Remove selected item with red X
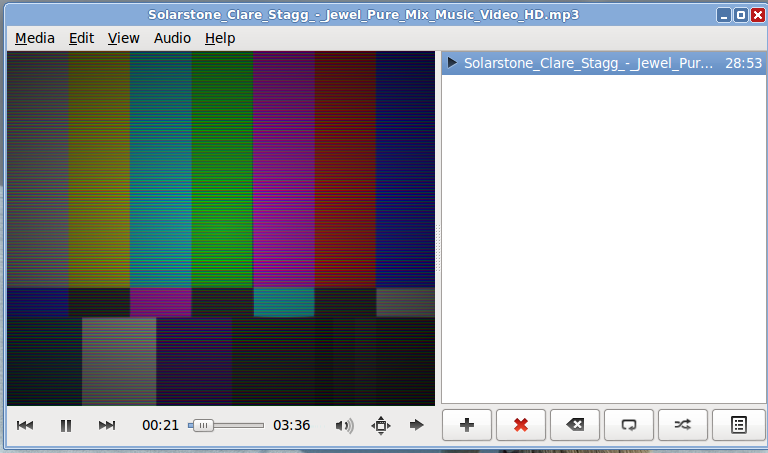Screen dimensions: 768x453 click(521, 425)
